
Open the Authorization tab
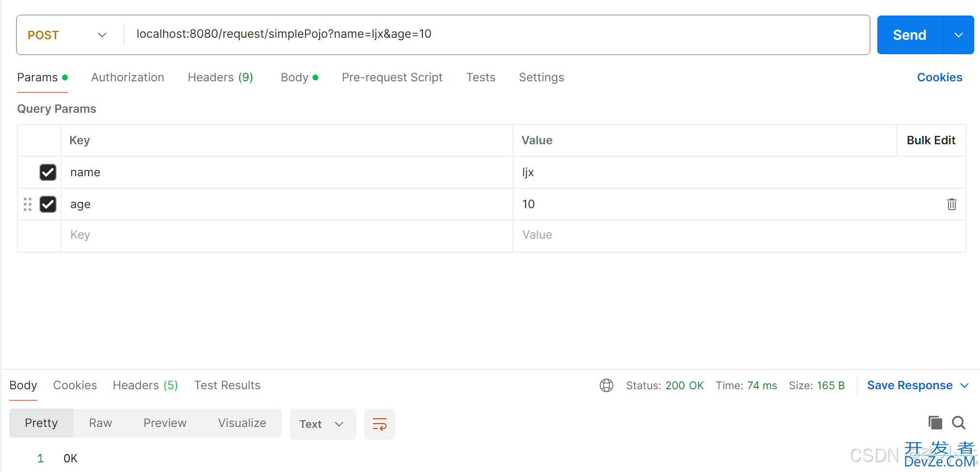(x=127, y=77)
